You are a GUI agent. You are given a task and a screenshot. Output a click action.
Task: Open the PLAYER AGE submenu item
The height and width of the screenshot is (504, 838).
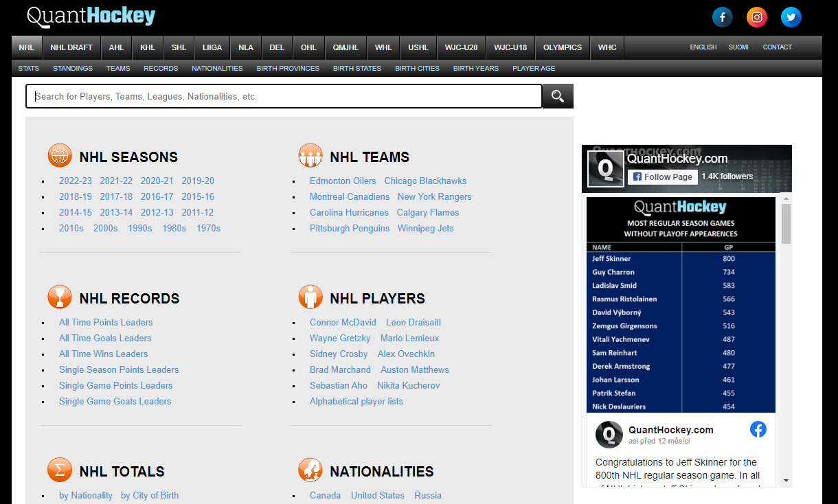(x=534, y=69)
